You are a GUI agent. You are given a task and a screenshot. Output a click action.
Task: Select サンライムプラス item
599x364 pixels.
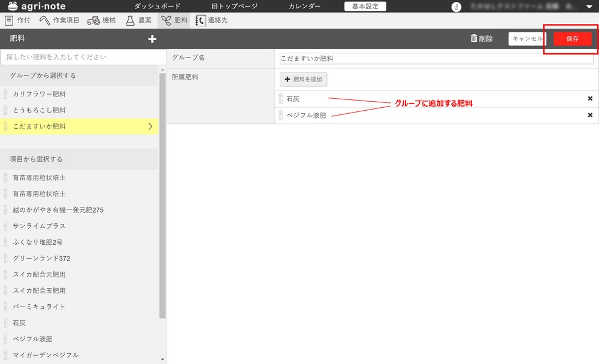pyautogui.click(x=79, y=226)
